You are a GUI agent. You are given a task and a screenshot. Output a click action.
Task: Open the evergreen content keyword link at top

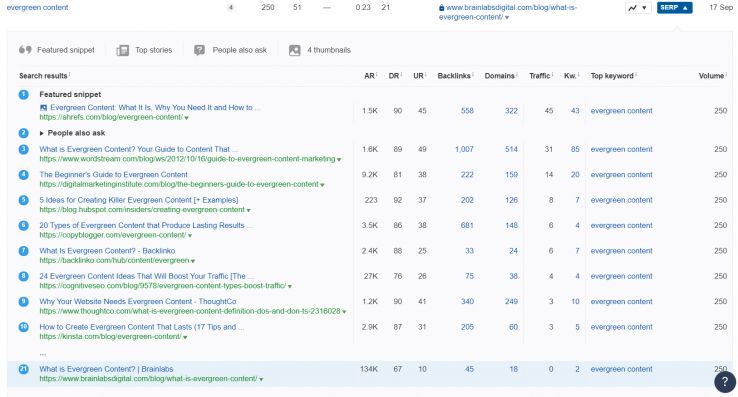[38, 8]
